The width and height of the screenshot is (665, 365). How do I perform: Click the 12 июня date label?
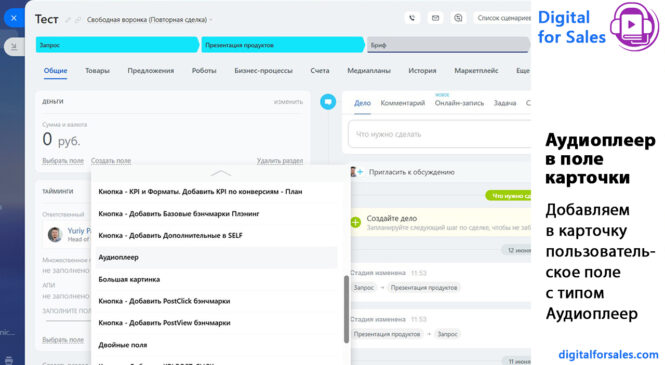click(x=517, y=250)
